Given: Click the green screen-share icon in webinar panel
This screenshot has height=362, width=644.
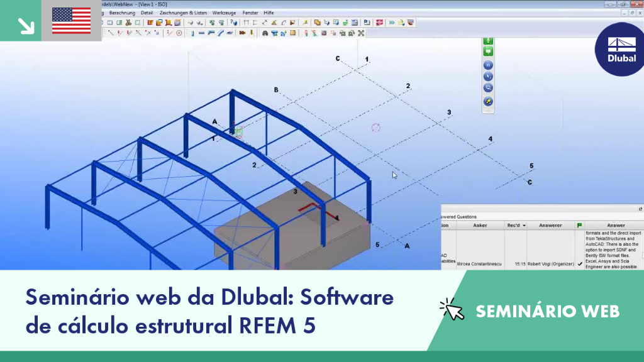Looking at the screenshot, I should [x=488, y=52].
